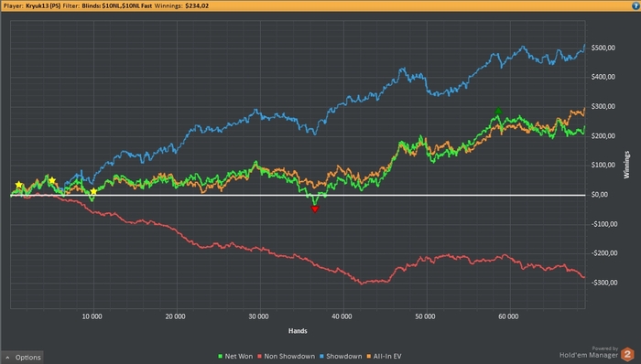Viewport: 641px width, 364px height.
Task: Toggle the Net Won legend entry
Action: 235,357
